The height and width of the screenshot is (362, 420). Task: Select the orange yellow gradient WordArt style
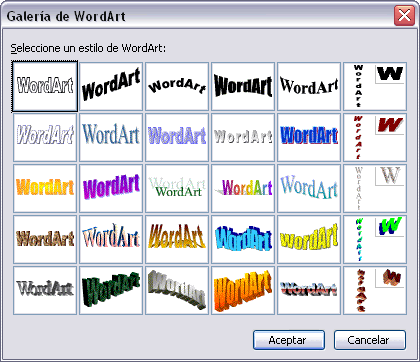coord(45,188)
